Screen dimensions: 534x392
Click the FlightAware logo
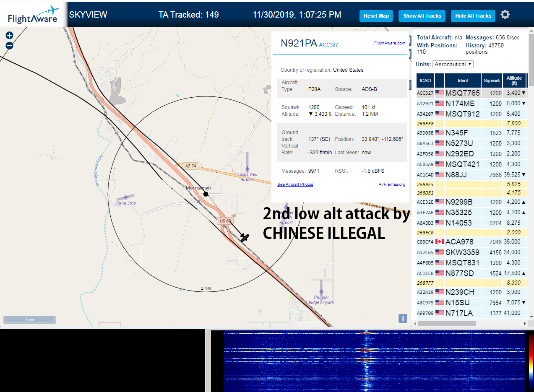[34, 15]
